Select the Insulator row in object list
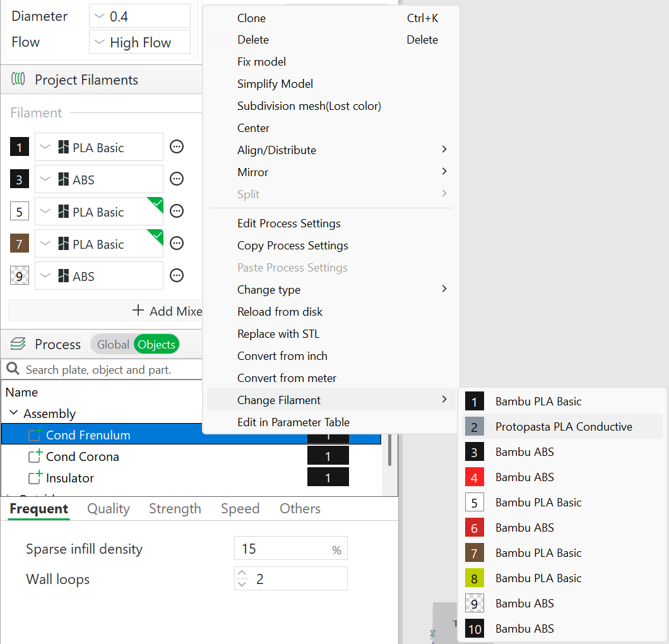669x644 pixels. tap(191, 477)
